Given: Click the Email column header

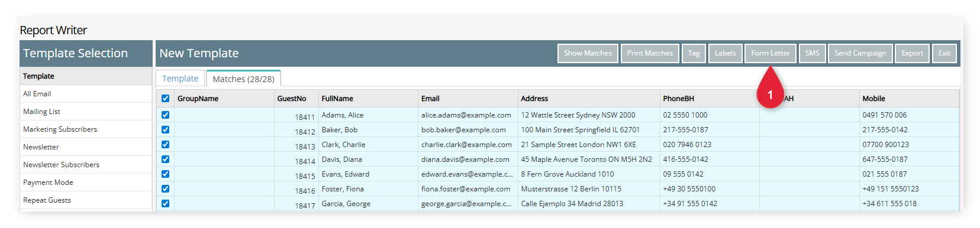Looking at the screenshot, I should pyautogui.click(x=468, y=99).
